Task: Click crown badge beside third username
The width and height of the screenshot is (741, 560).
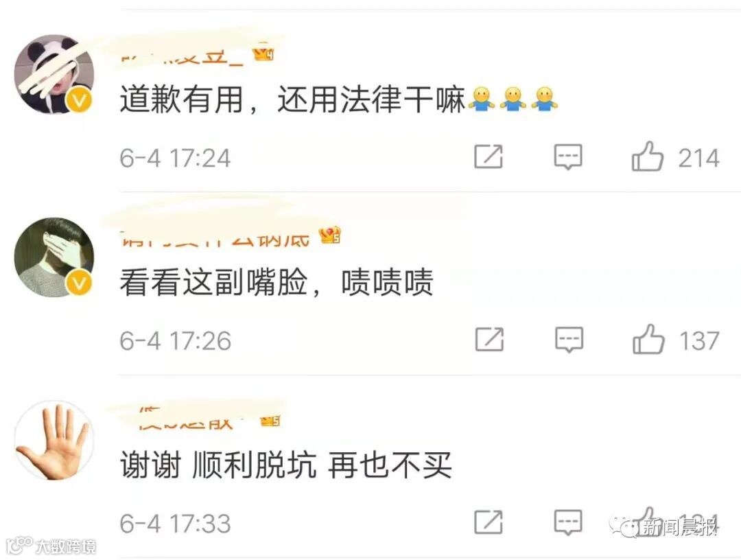Action: (270, 419)
